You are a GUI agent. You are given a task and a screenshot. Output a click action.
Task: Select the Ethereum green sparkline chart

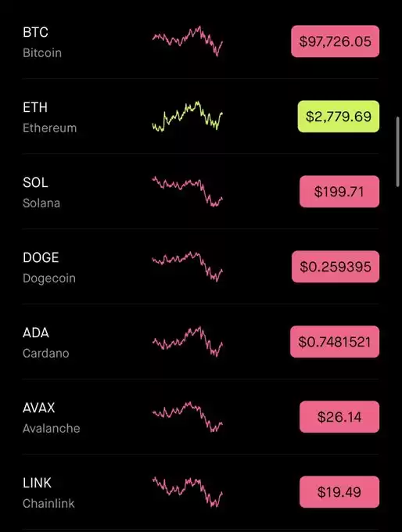click(x=188, y=117)
